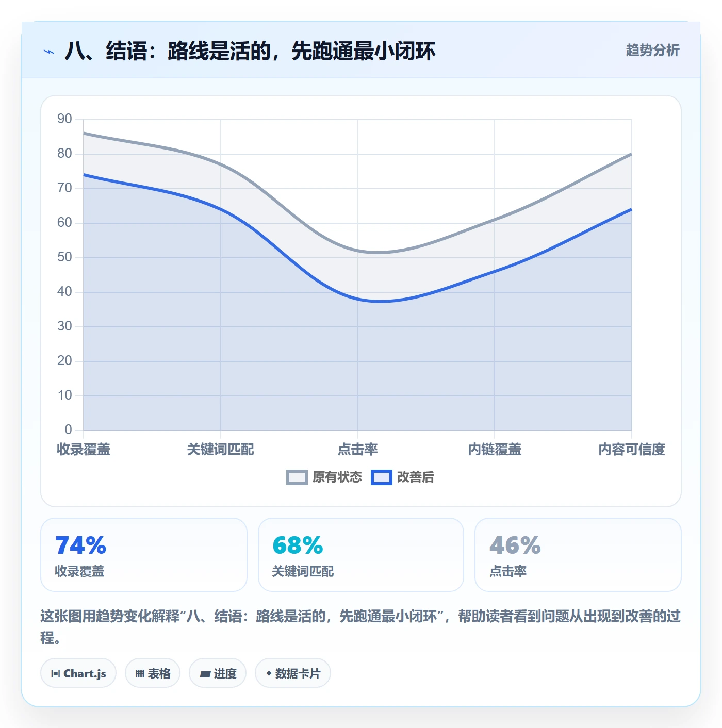The height and width of the screenshot is (728, 722).
Task: Click the 内链覆盖 x-axis label
Action: tap(495, 450)
